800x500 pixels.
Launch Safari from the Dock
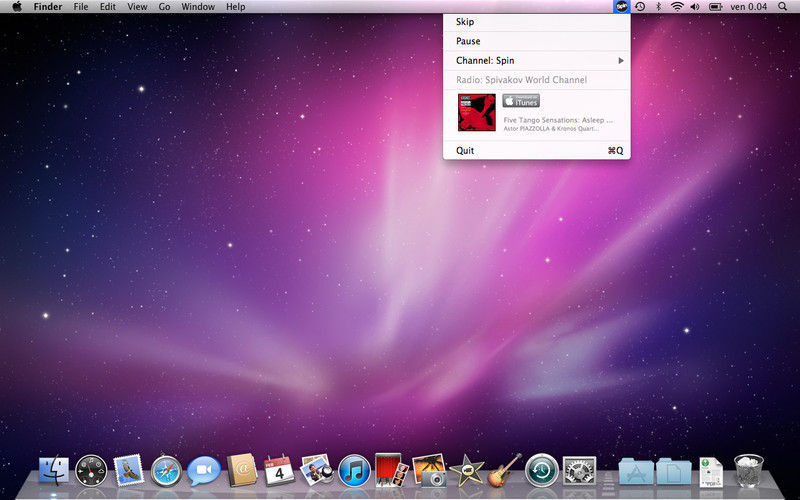[165, 469]
